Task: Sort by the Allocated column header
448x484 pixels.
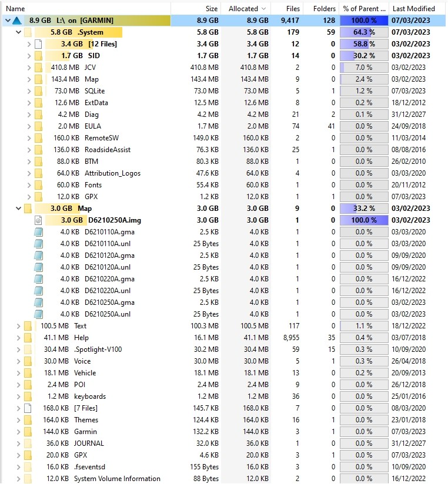Action: point(246,9)
